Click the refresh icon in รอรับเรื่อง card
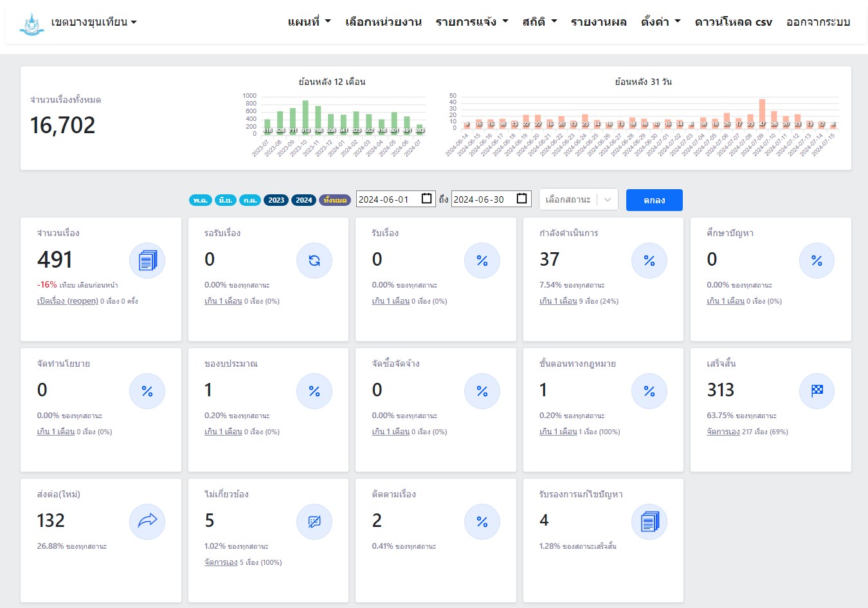The width and height of the screenshot is (868, 608). click(x=314, y=261)
